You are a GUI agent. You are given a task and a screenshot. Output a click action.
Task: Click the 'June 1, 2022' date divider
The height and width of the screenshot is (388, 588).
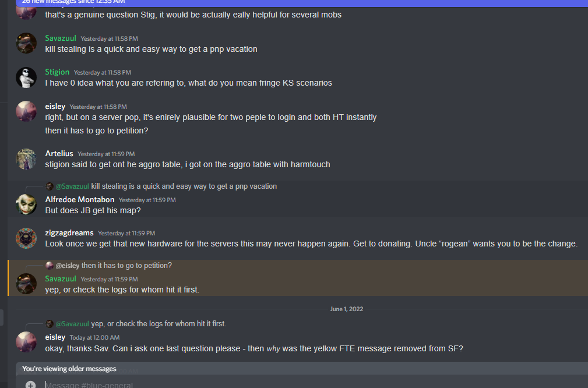[346, 309]
